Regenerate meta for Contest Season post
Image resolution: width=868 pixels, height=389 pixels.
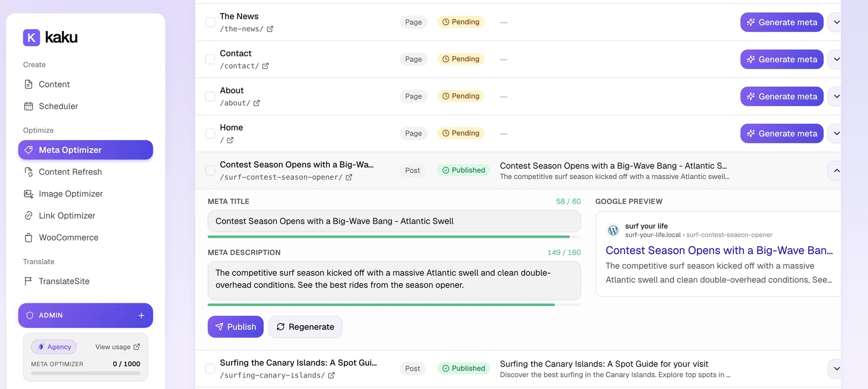point(305,327)
